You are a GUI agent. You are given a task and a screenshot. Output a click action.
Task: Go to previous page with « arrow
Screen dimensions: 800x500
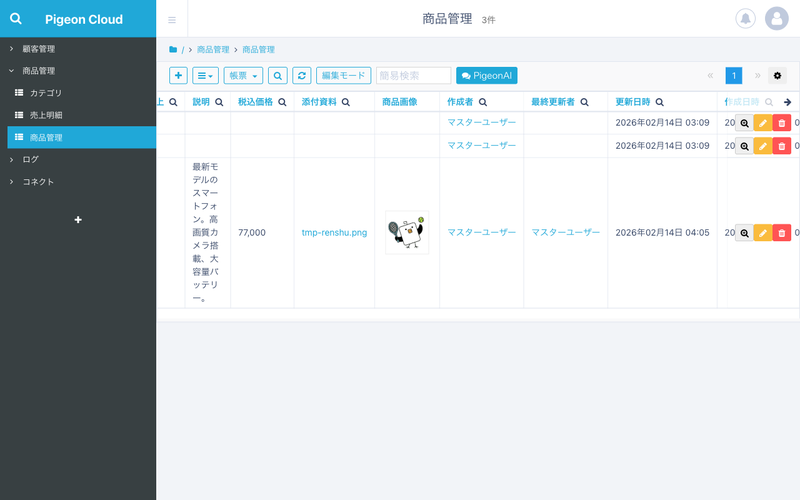pyautogui.click(x=710, y=76)
